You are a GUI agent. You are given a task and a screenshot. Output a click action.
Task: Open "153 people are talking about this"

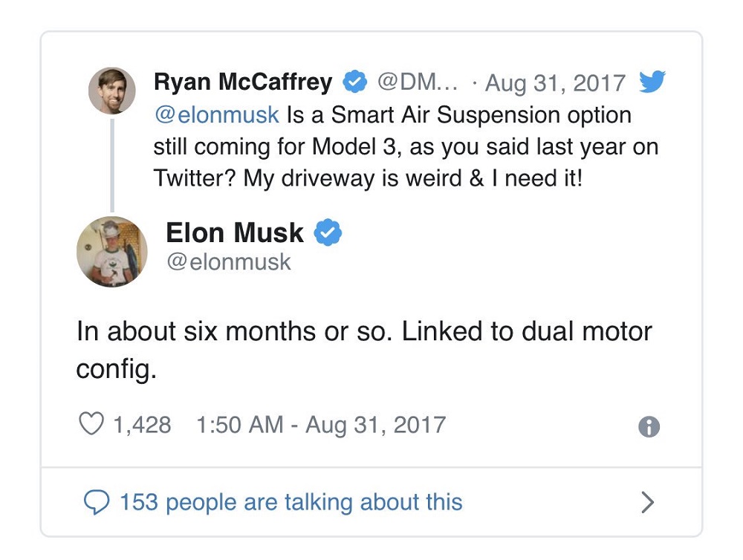click(291, 503)
